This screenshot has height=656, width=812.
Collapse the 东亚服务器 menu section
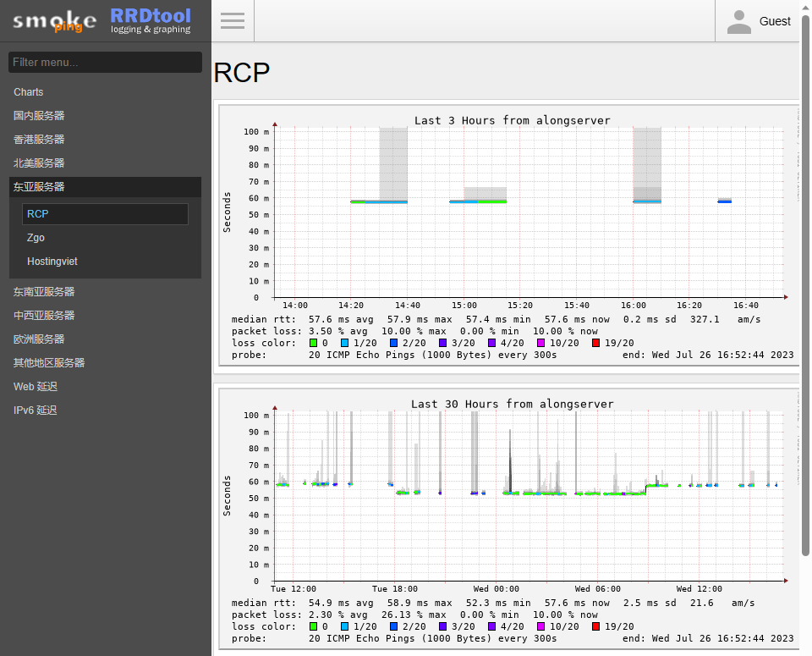[x=39, y=187]
